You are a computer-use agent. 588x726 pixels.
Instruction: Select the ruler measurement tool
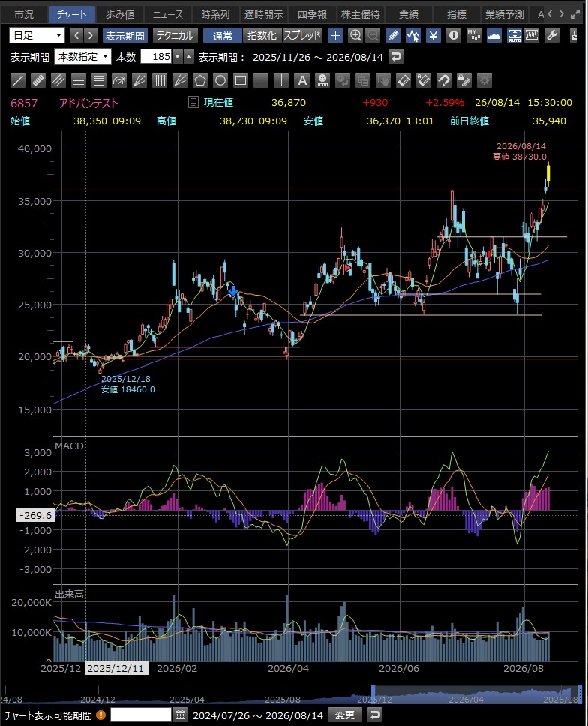tap(38, 80)
